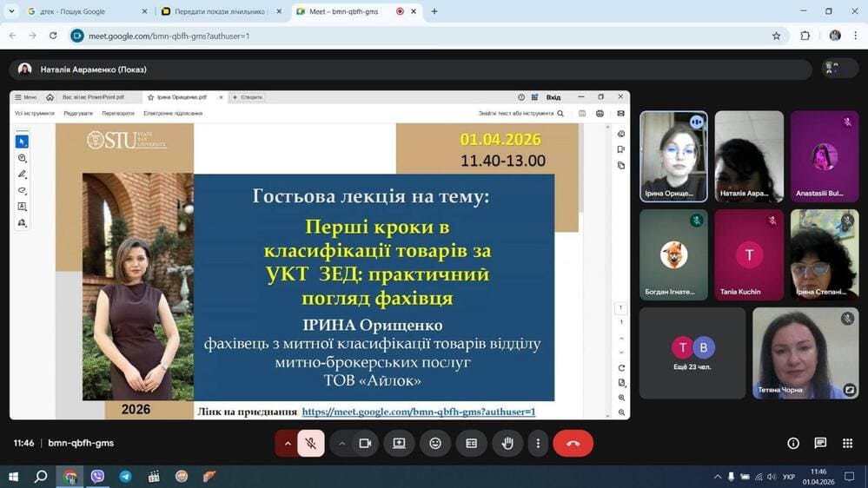The height and width of the screenshot is (488, 868).
Task: Show meeting details info icon
Action: pos(793,443)
